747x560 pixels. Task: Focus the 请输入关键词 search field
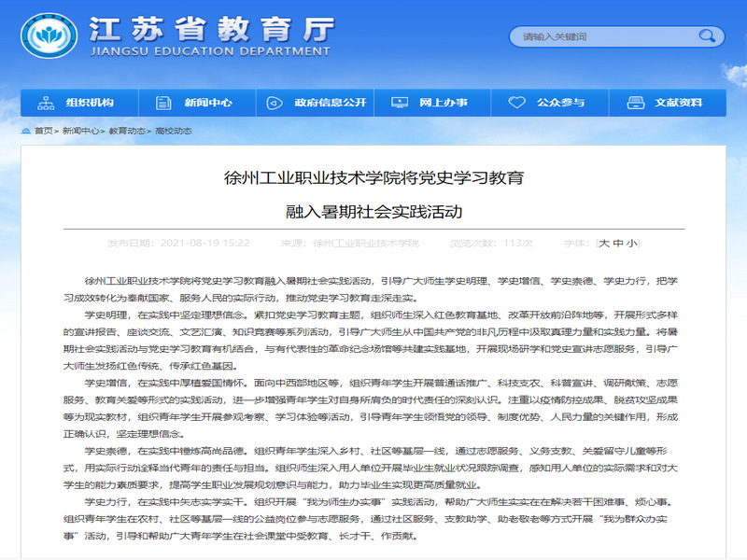pyautogui.click(x=602, y=36)
